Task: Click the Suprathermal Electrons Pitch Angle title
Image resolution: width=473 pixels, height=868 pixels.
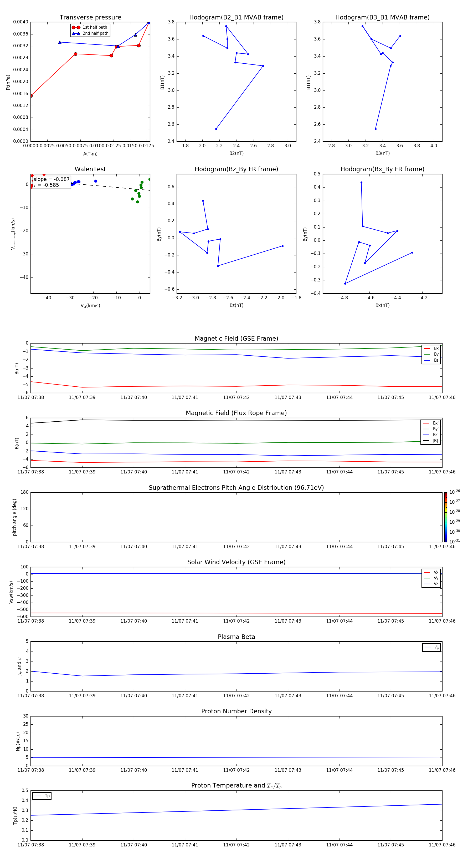Action: (236, 488)
